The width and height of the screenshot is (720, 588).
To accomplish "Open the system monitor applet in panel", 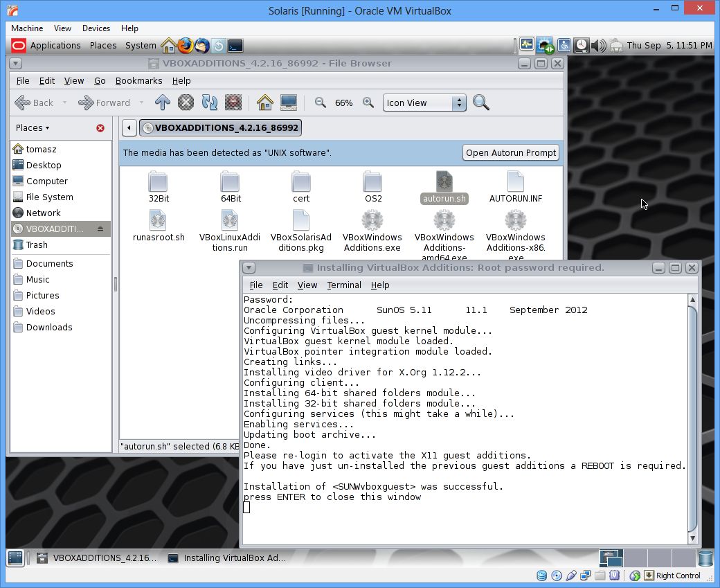I will [527, 45].
